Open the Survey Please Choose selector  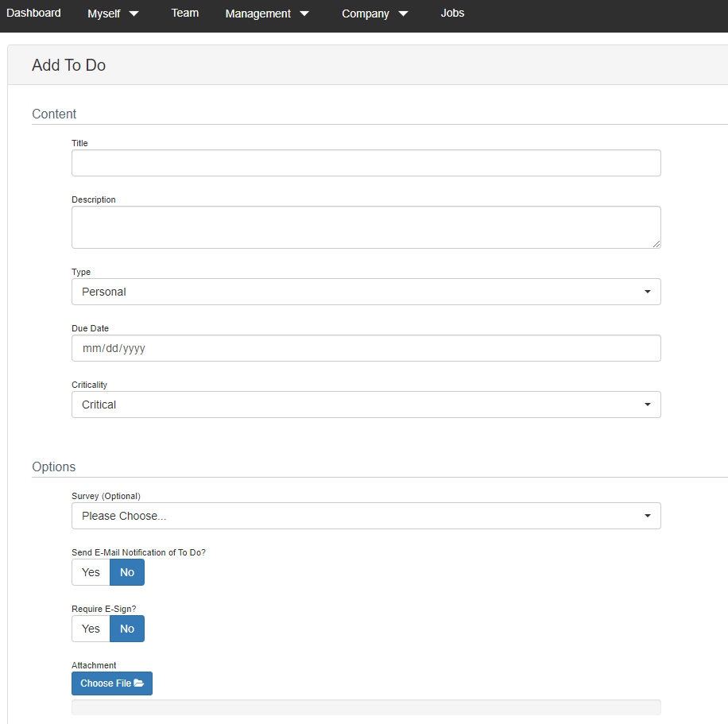tap(366, 516)
